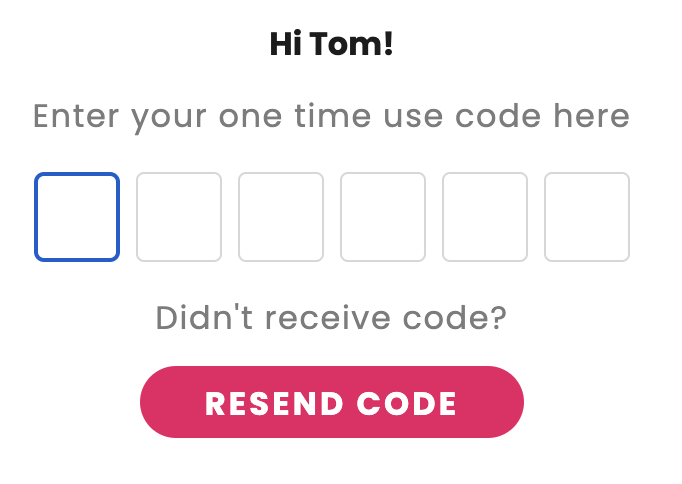Click the 'Hi Tom!' greeting heading
Viewport: 682px width, 484px height.
coord(331,44)
